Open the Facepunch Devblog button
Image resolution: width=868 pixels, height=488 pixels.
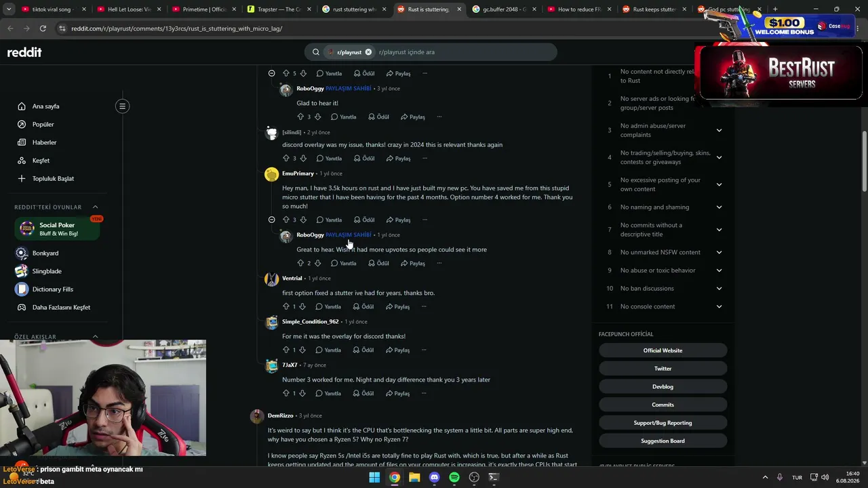tap(663, 386)
